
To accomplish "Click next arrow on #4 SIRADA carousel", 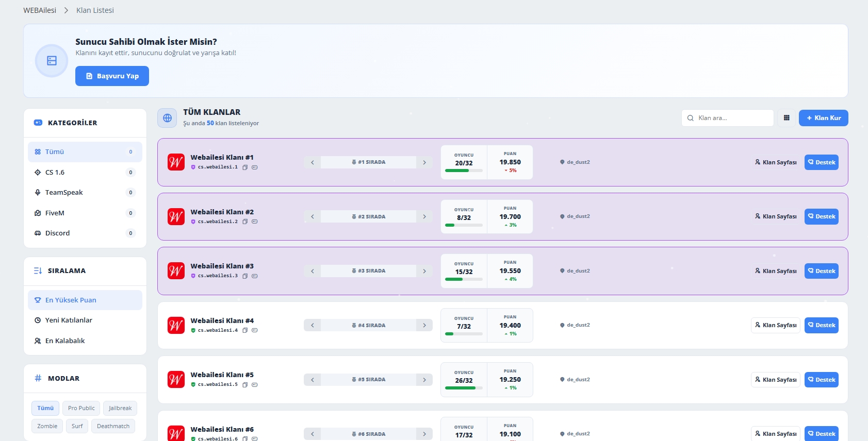I will point(424,325).
